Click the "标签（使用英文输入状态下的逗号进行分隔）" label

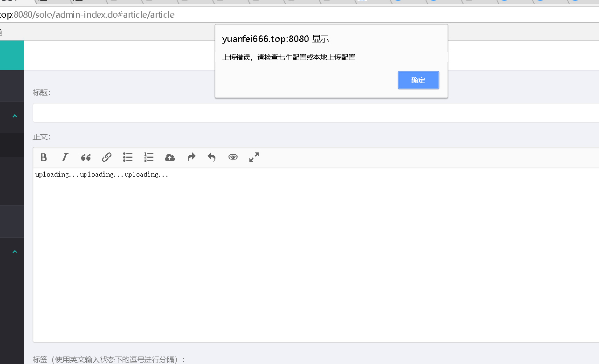pos(109,359)
